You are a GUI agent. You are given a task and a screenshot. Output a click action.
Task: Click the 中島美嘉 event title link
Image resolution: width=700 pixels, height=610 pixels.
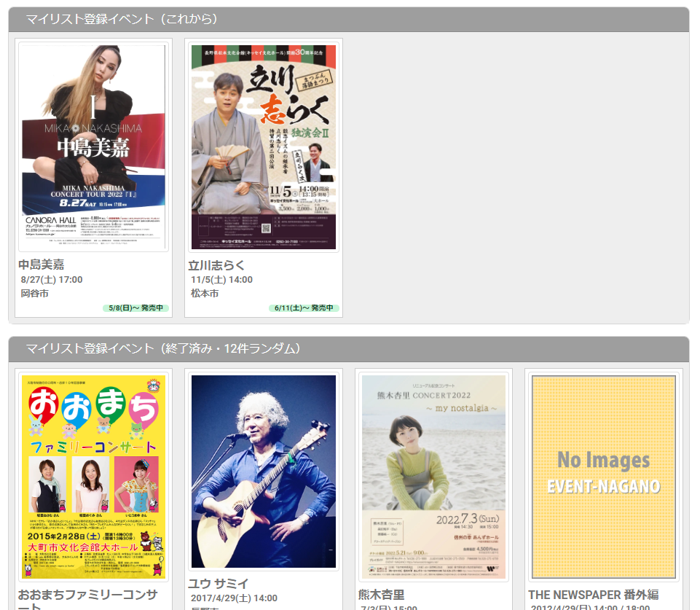(x=41, y=265)
